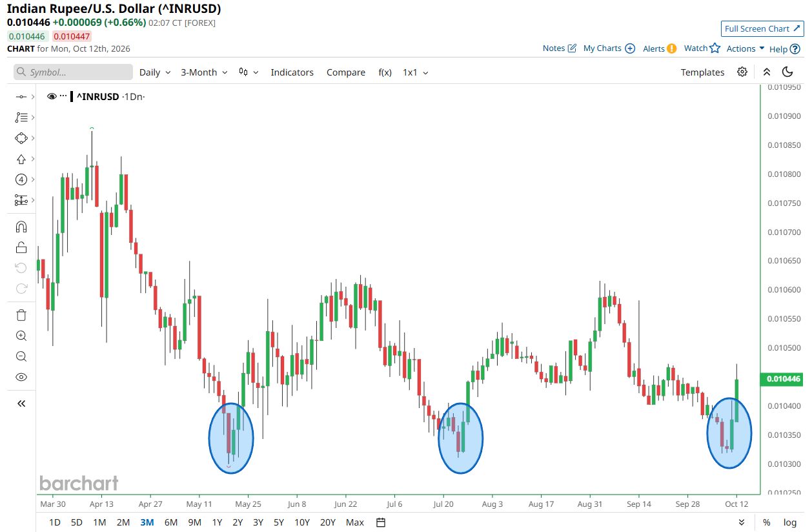Expand the shapes tool options arrow

pyautogui.click(x=32, y=138)
